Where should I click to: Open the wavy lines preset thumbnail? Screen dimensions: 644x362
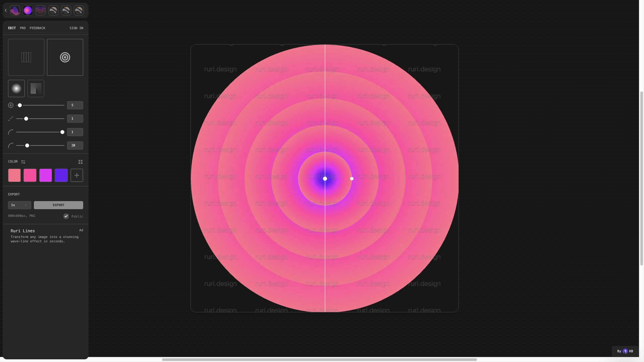pos(41,10)
